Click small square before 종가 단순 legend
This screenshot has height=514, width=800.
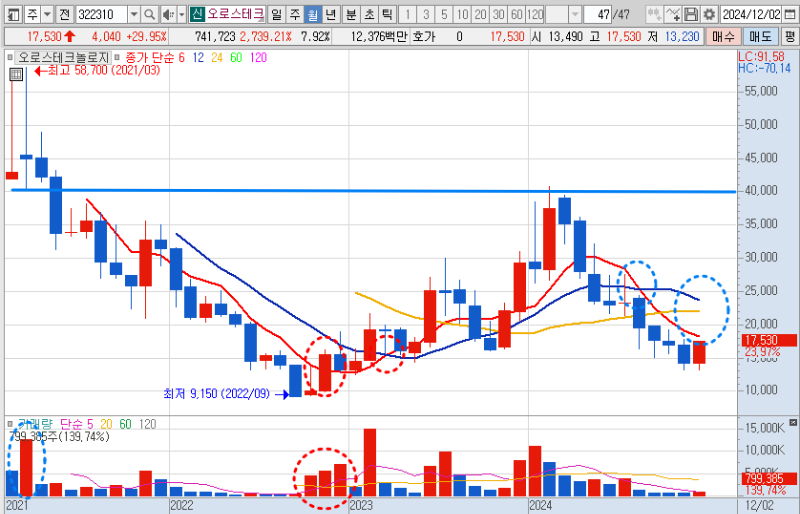117,58
